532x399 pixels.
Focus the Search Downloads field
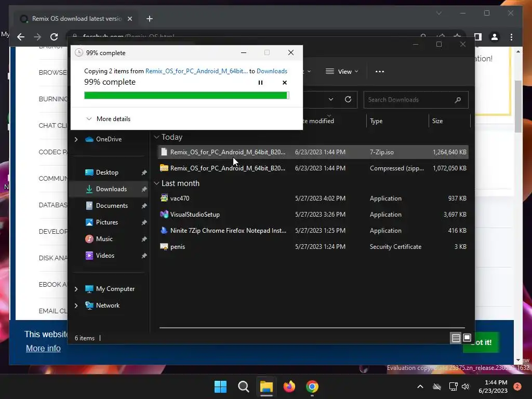[x=416, y=100]
